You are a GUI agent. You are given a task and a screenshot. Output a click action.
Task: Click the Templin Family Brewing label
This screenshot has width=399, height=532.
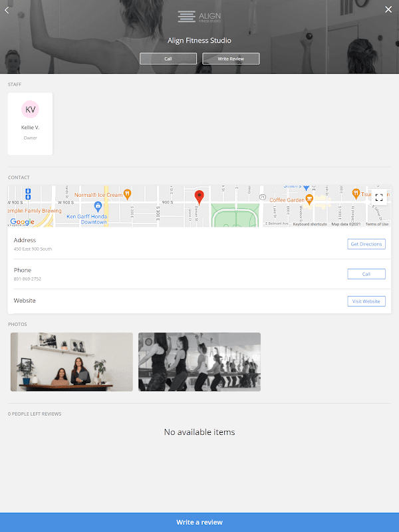[35, 211]
